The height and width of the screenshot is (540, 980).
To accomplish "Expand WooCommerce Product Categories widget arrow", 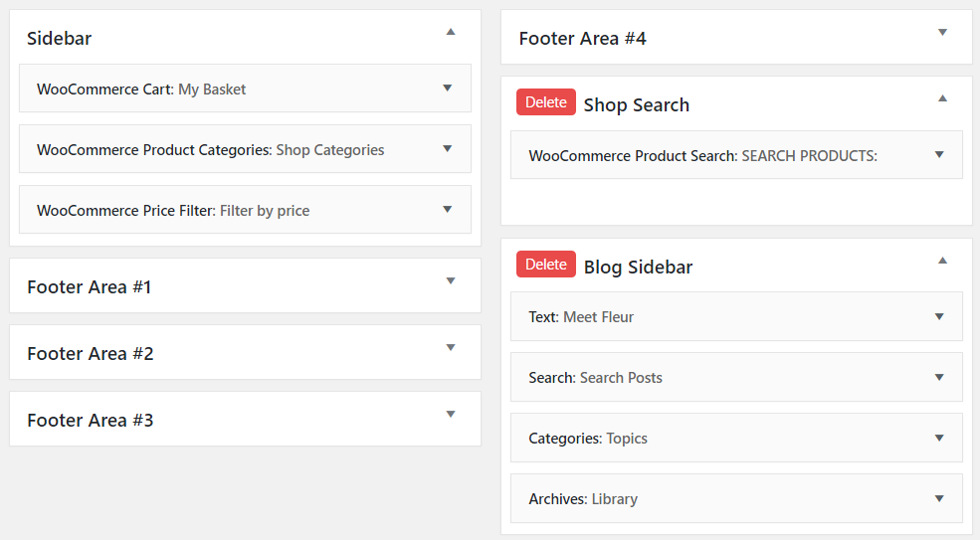I will click(x=447, y=149).
